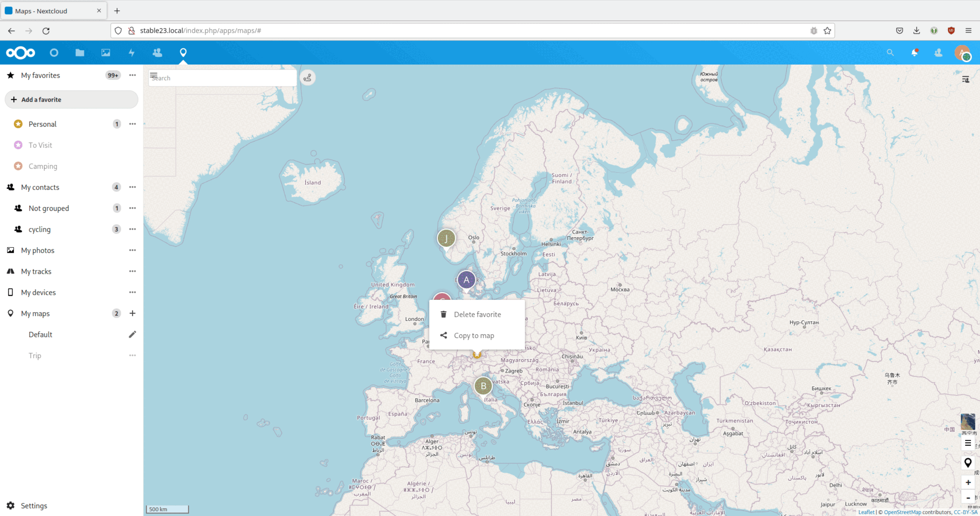Open My favorites three-dot menu
980x516 pixels.
tap(132, 75)
